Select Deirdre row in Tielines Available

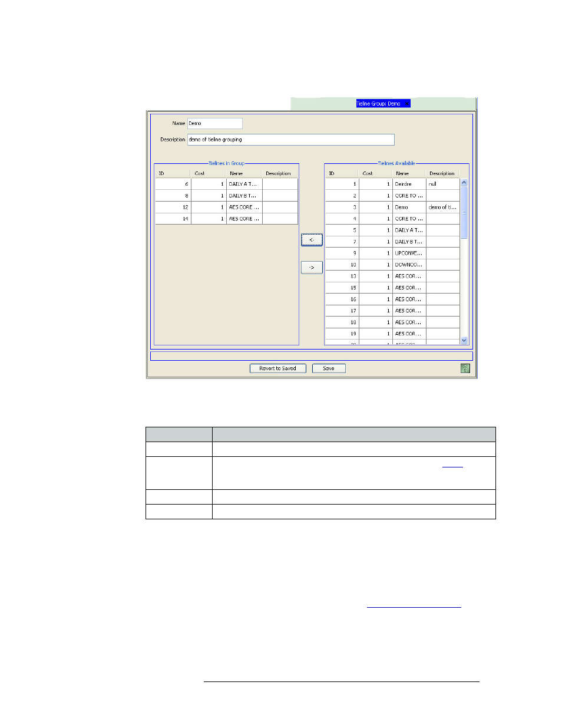click(392, 184)
